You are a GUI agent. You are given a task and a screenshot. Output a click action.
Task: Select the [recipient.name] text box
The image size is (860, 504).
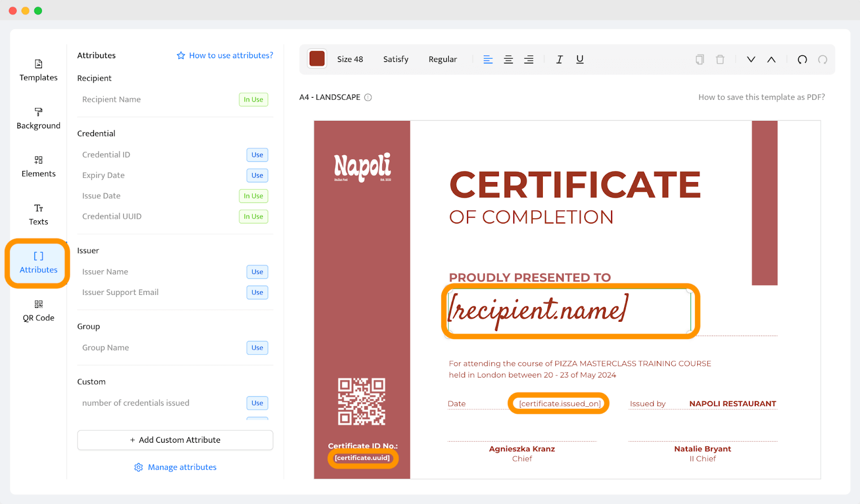click(x=570, y=311)
